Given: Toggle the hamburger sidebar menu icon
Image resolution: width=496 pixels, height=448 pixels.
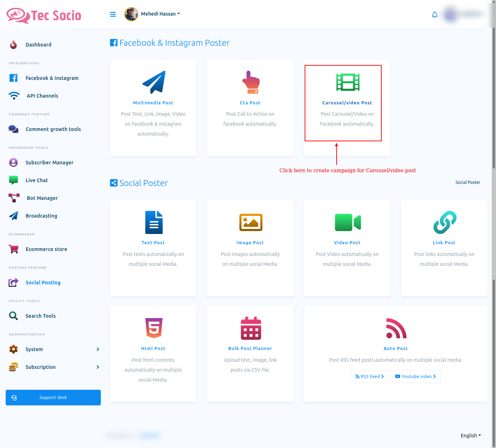Looking at the screenshot, I should (x=113, y=14).
